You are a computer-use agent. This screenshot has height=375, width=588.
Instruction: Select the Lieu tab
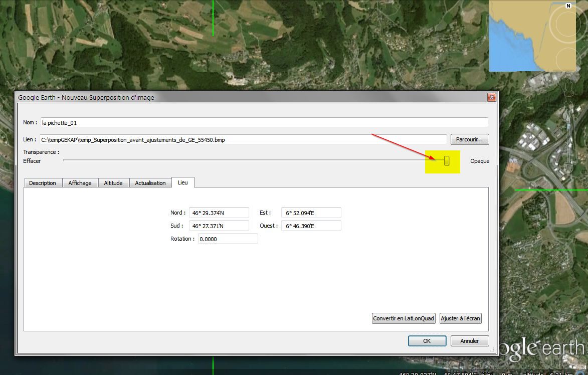click(182, 182)
